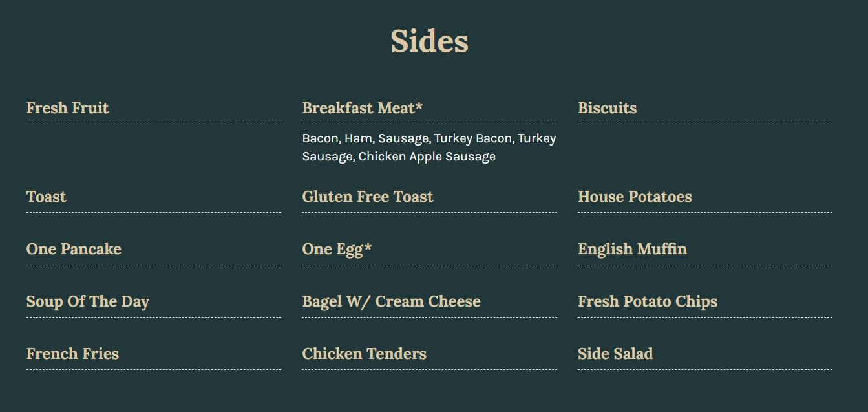Screen dimensions: 868x412
Task: Click the Toast menu item
Action: pos(47,197)
